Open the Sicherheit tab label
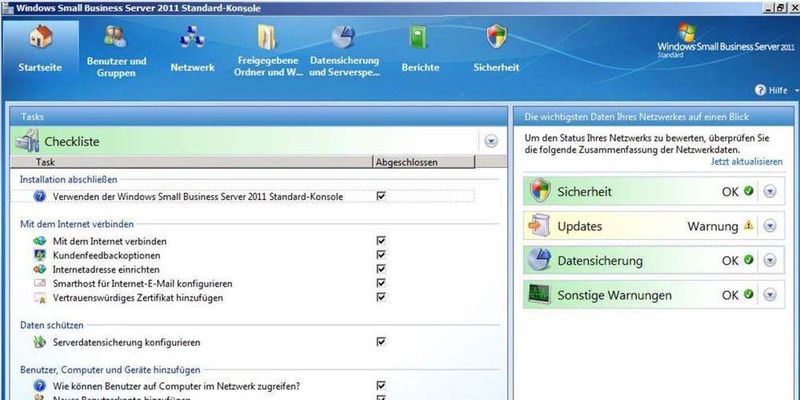Viewport: 800px width, 400px height. click(496, 67)
